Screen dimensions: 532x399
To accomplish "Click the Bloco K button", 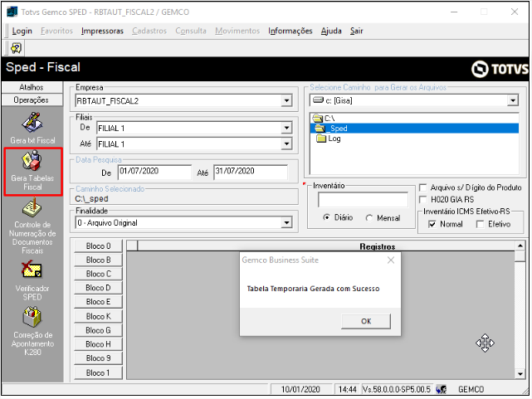I will (98, 316).
